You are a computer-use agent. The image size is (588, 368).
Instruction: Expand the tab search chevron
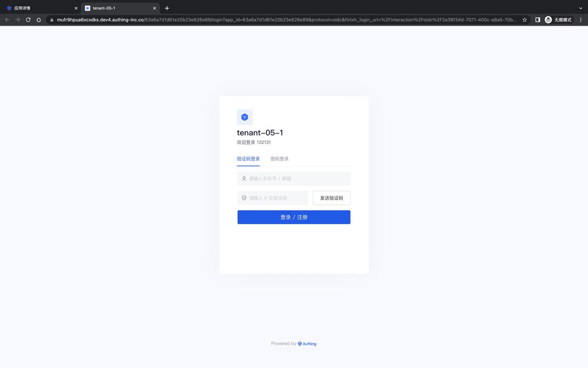(581, 8)
